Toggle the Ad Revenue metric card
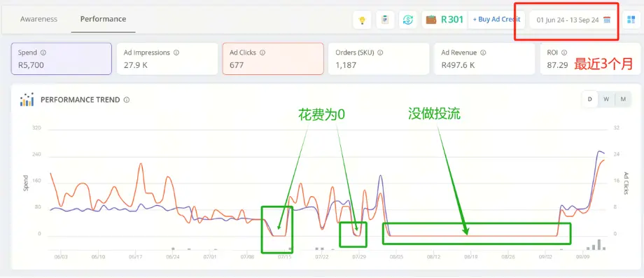644x278 pixels. pos(484,59)
